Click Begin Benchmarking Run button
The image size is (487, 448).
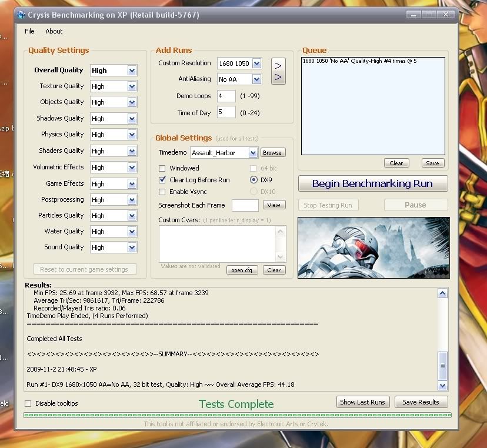[x=372, y=183]
